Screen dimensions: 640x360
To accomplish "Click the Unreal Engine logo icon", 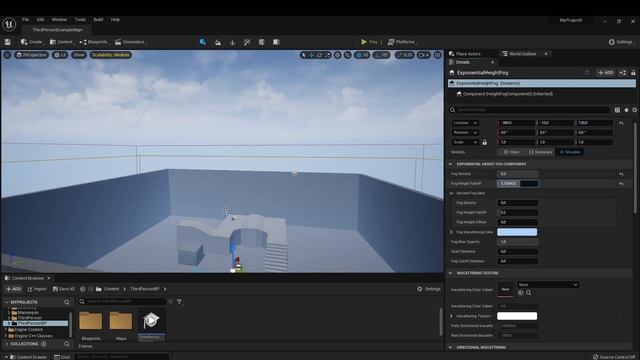I will 9,24.
